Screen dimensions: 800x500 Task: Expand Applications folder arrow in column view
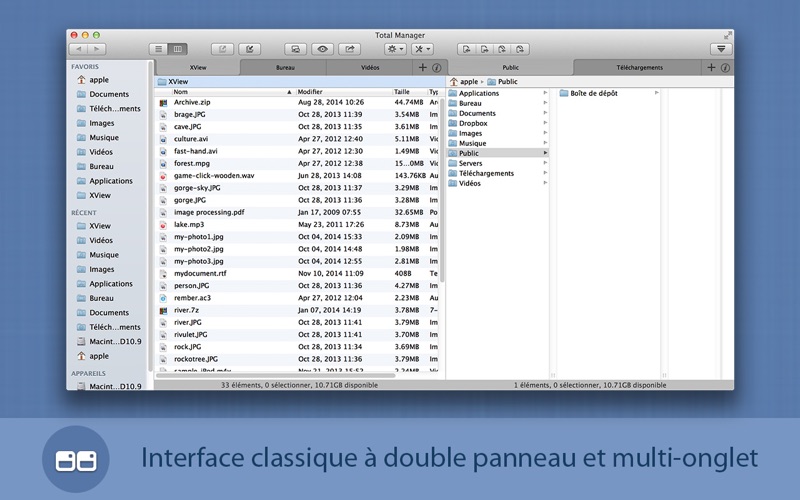545,93
